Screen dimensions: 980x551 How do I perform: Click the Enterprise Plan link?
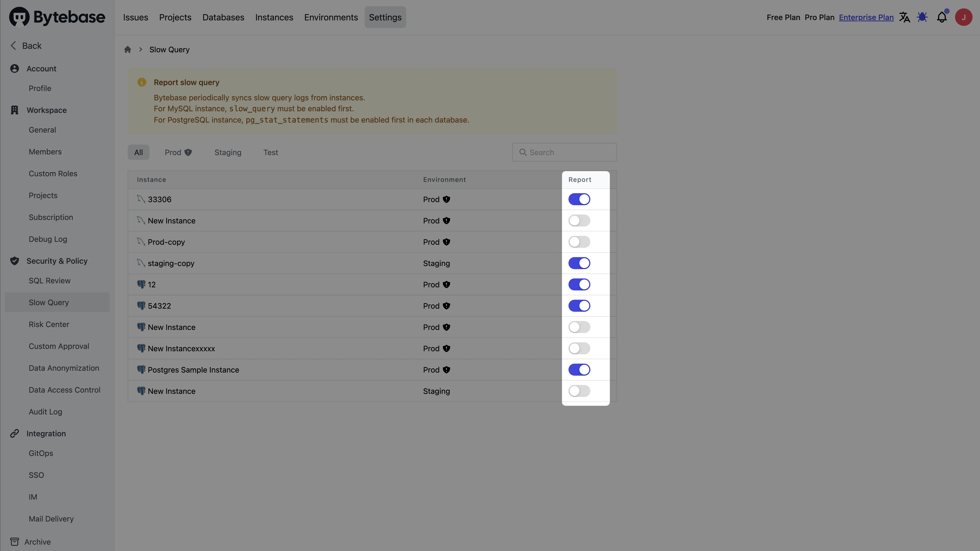tap(866, 17)
